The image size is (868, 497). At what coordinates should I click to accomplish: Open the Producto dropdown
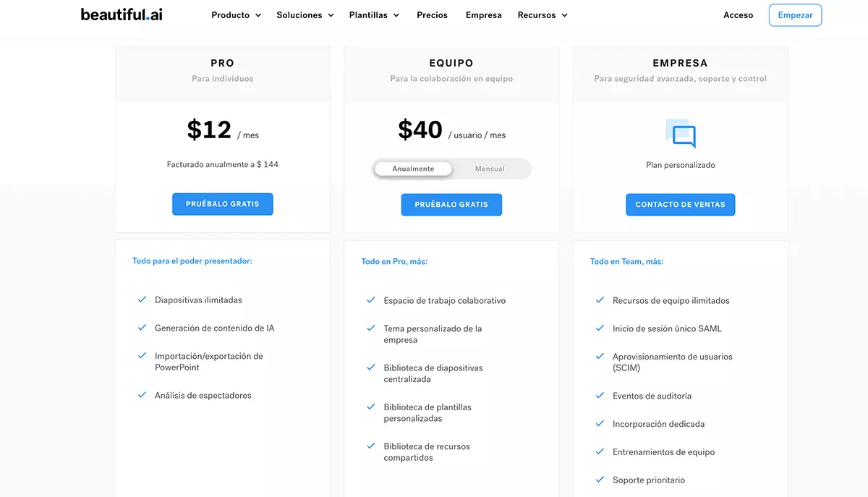pos(236,14)
